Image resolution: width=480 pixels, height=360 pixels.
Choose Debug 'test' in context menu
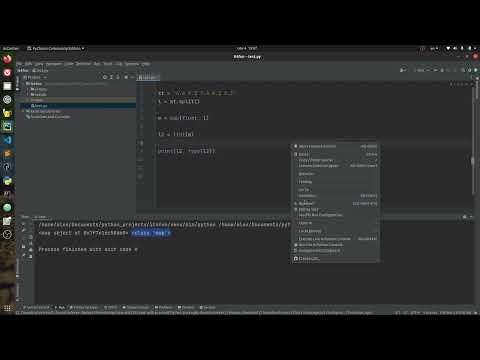pyautogui.click(x=335, y=209)
